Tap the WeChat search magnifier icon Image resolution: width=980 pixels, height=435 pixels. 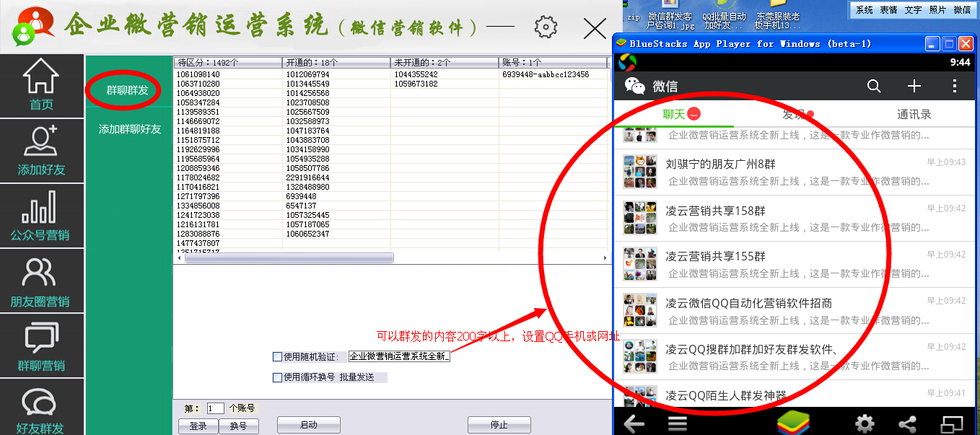pyautogui.click(x=874, y=87)
